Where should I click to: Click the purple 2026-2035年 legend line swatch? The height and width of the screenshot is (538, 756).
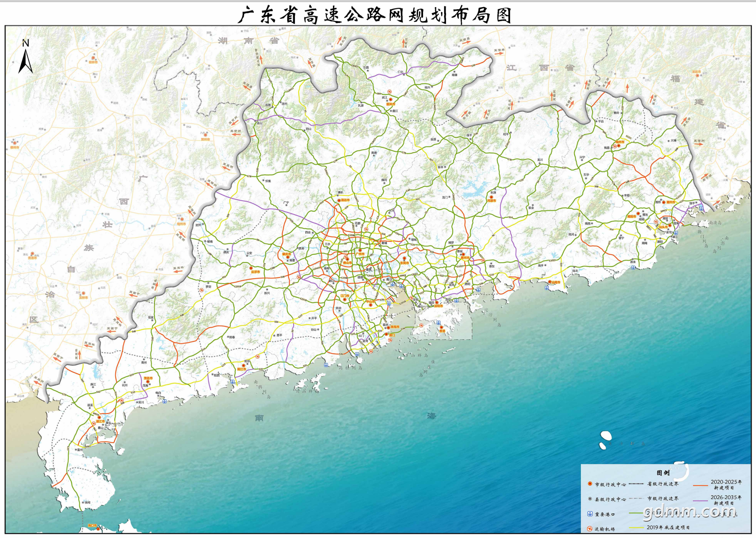(x=700, y=501)
